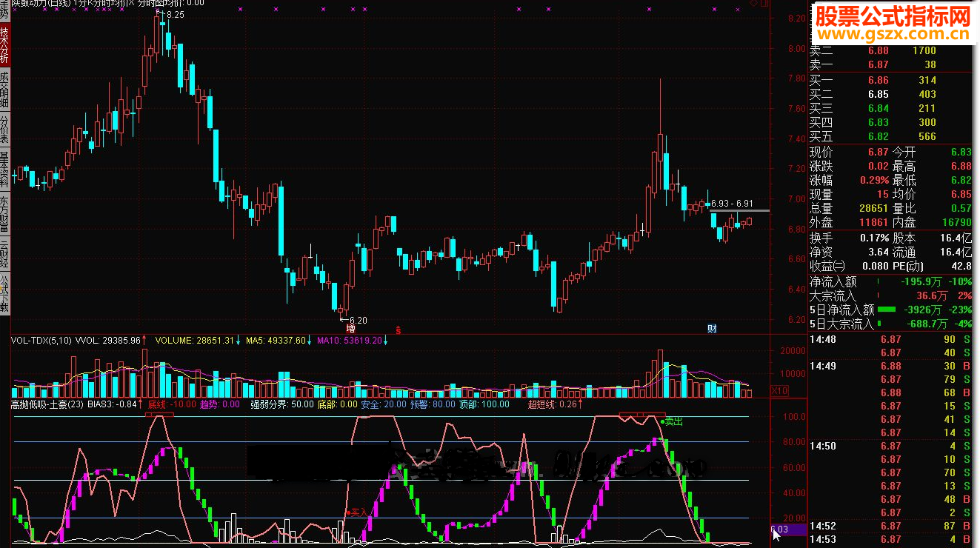Click the chart title 分时图均价: 0.00
980x548 pixels.
pos(171,4)
